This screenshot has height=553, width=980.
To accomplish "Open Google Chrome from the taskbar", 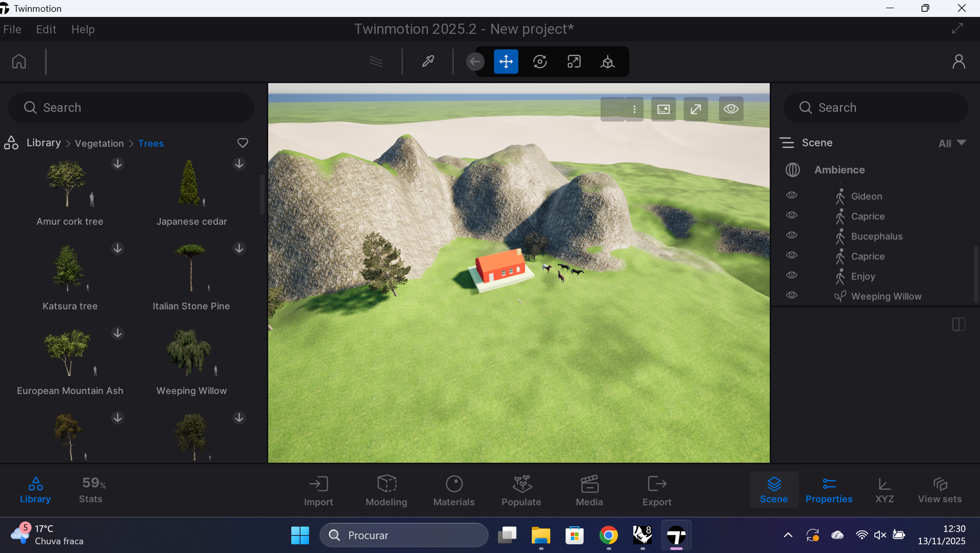I will pyautogui.click(x=609, y=536).
